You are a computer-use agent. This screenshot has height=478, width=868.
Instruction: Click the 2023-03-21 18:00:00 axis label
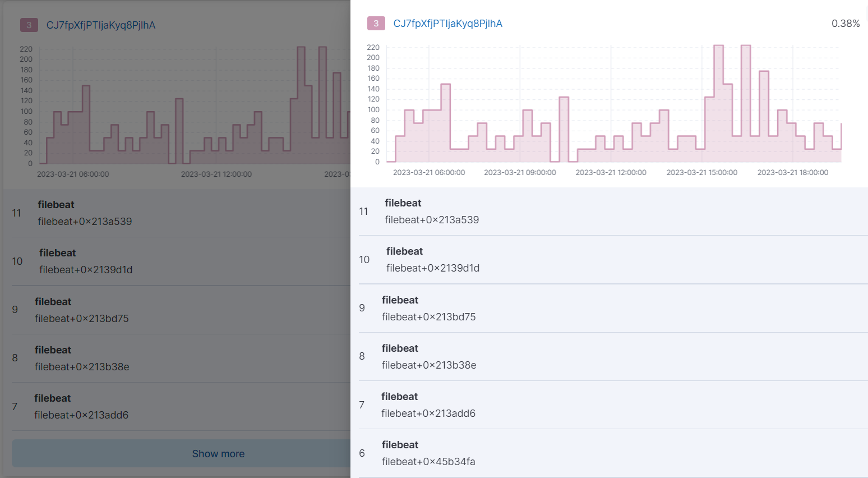[x=793, y=172]
